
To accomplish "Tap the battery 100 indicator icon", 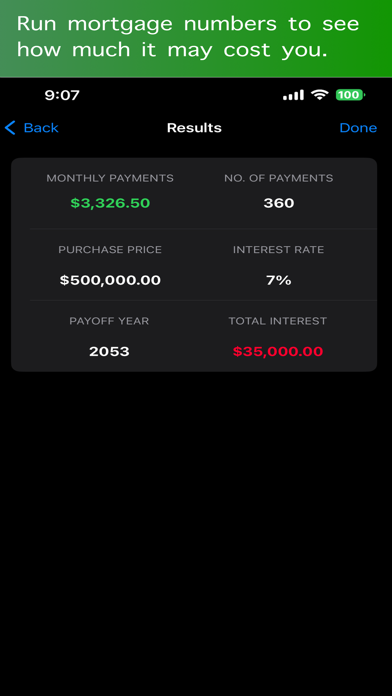I will (x=350, y=95).
